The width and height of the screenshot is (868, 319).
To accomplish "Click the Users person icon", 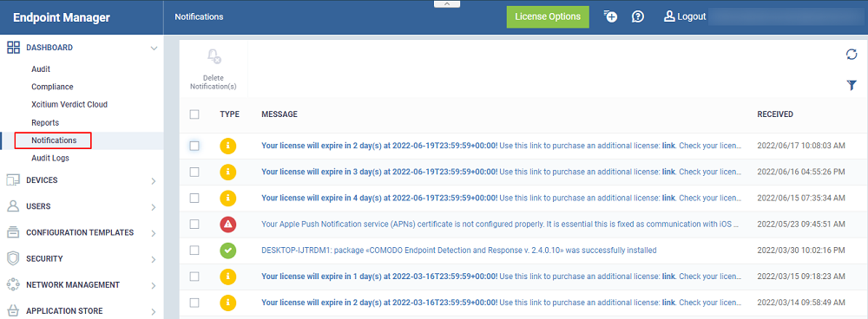I will pyautogui.click(x=13, y=206).
